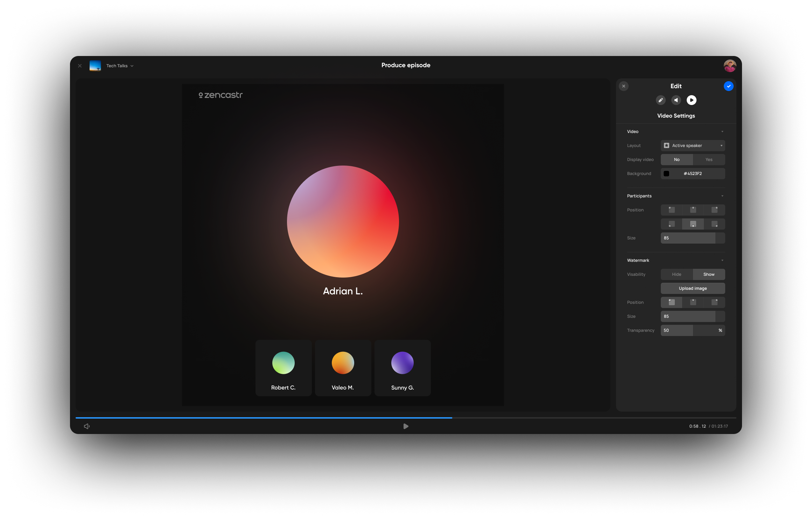
Task: Hide the watermark
Action: coord(677,274)
